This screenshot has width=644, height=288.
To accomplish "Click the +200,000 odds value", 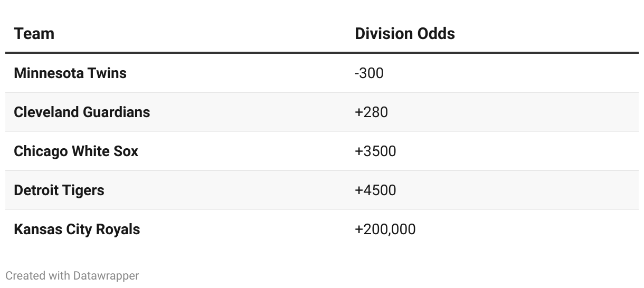I will [385, 229].
